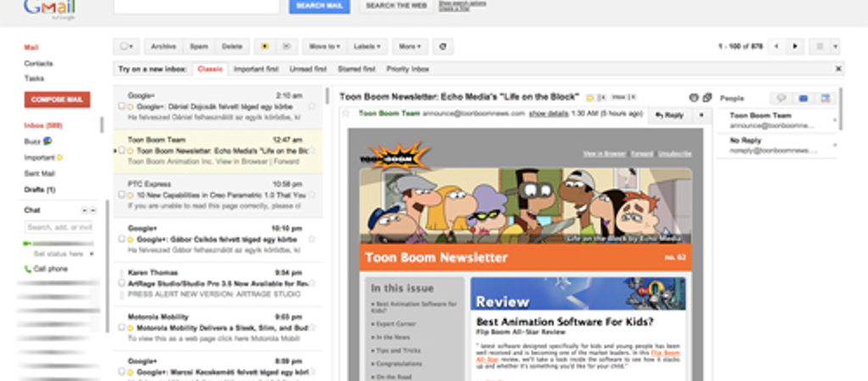Open the Karen Thomas ArtRage Studio email
868x381 pixels.
click(x=218, y=284)
